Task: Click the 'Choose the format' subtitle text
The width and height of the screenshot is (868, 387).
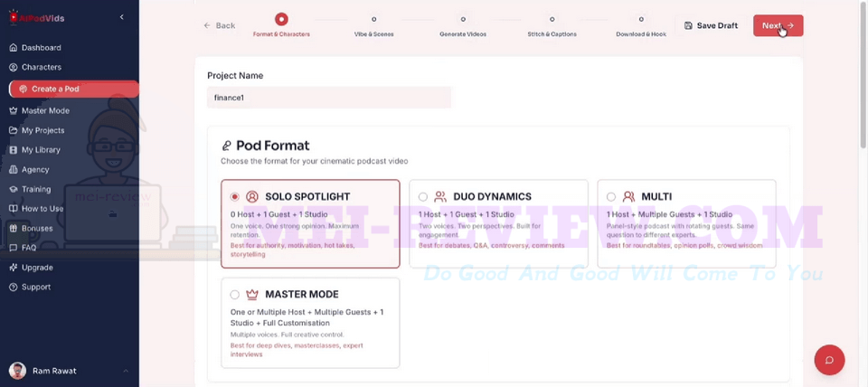Action: click(315, 161)
